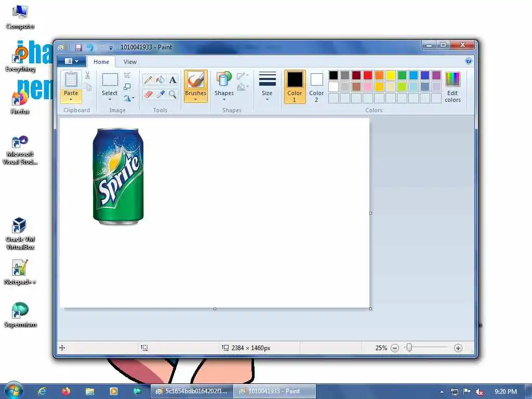Select the Fill with color bucket tool

coord(160,79)
